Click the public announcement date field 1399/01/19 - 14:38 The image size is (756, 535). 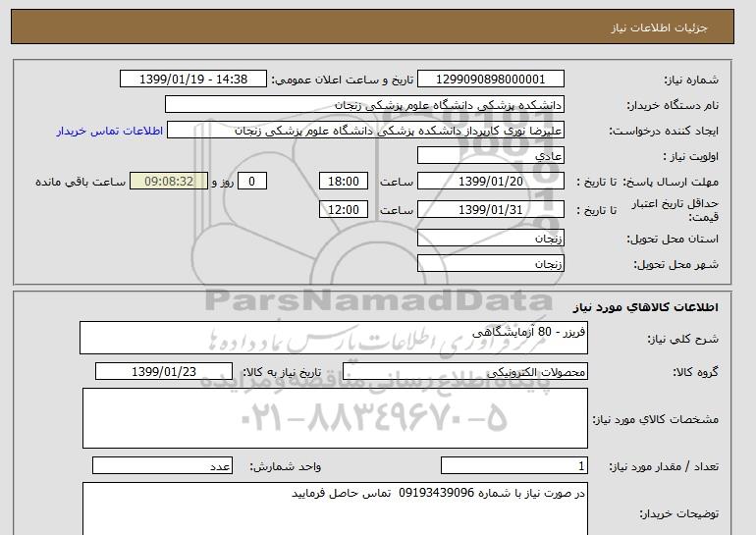(192, 80)
